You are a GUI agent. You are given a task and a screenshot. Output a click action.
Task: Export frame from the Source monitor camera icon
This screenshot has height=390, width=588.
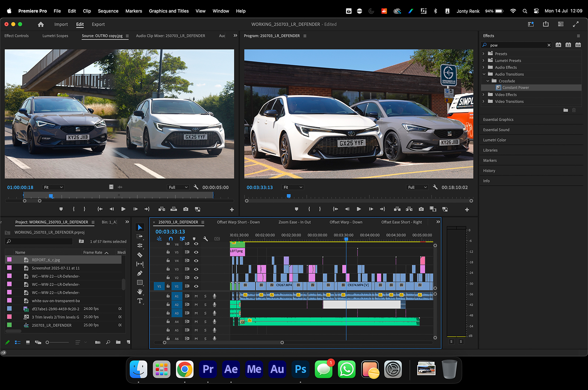click(186, 209)
